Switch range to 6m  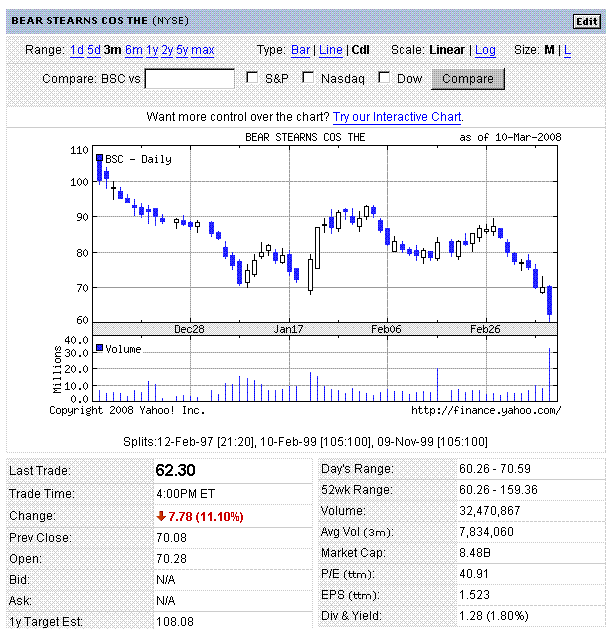133,50
